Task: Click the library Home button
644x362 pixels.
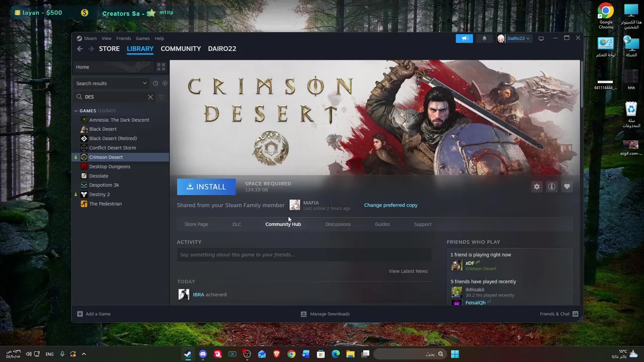Action: (113, 67)
